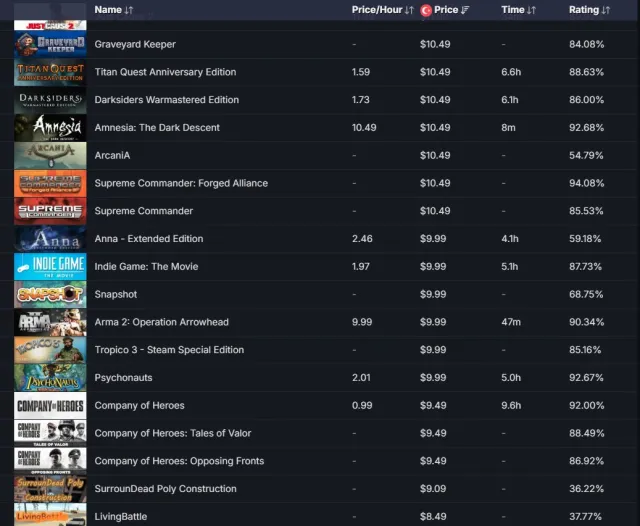The image size is (640, 526).
Task: Click the $8.49 price for LivingBattle
Action: (433, 516)
